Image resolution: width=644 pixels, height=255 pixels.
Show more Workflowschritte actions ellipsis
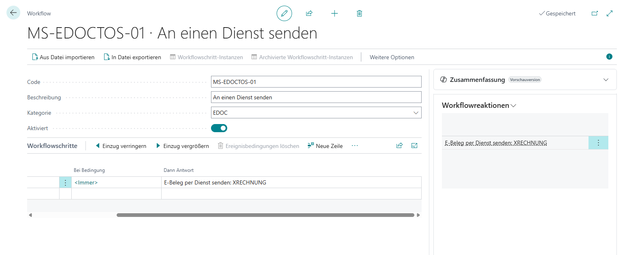pyautogui.click(x=355, y=146)
